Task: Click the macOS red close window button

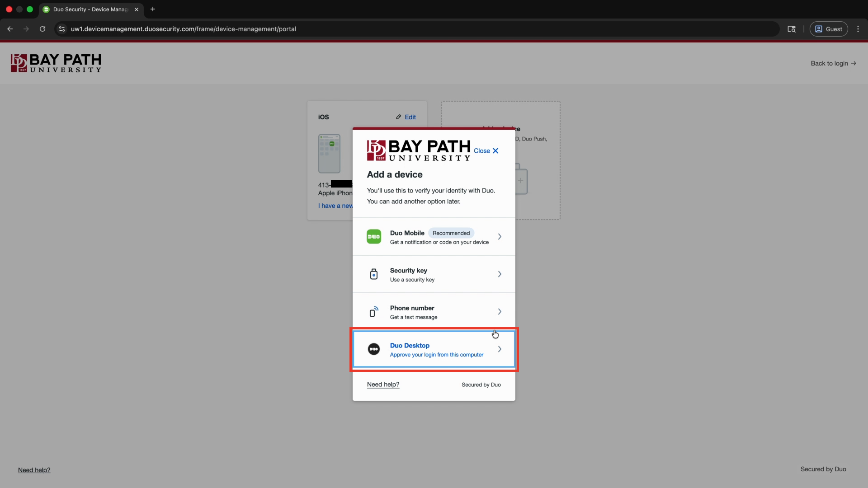Action: click(9, 9)
